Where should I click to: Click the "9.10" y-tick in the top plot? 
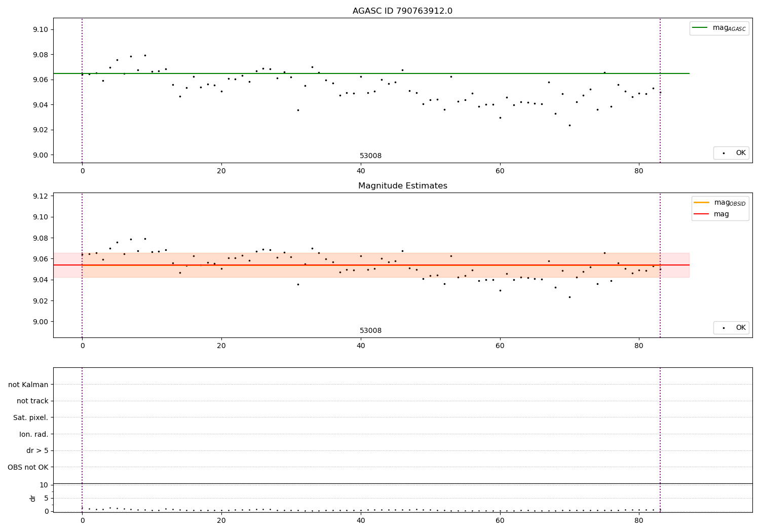(40, 29)
